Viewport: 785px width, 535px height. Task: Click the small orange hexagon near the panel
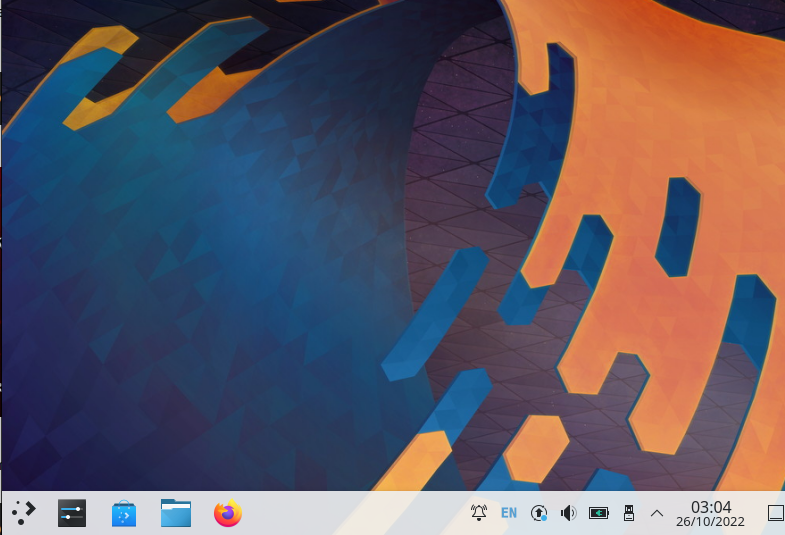536,445
